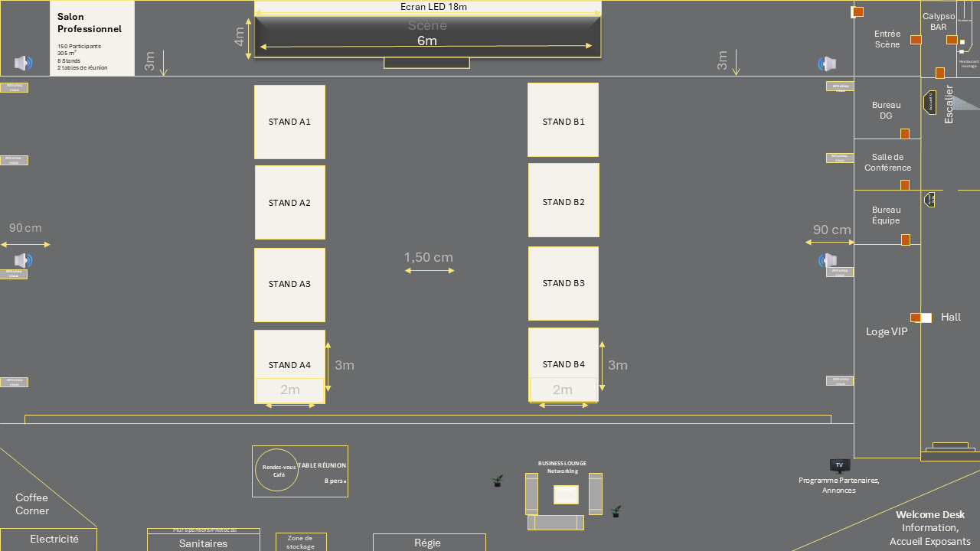Click the speaker icon under the right 90 cm label

(828, 260)
